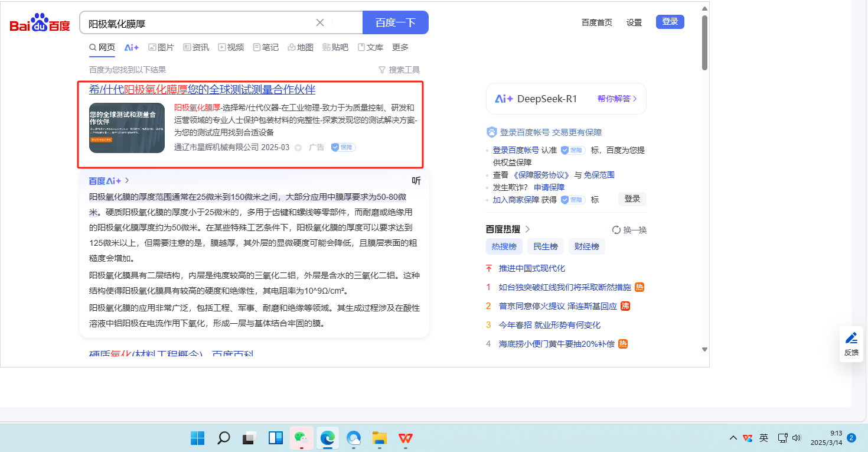
Task: Open 《保障服务协议》 link
Action: click(541, 175)
